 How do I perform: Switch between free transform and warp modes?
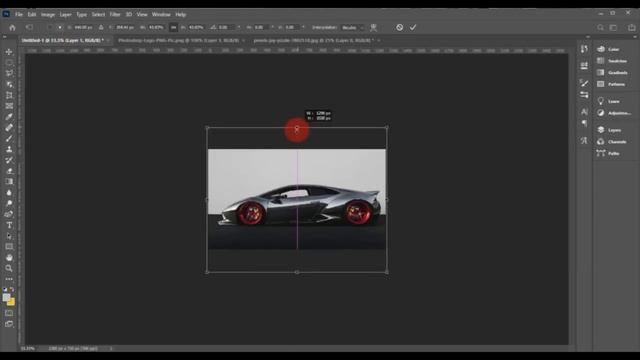tap(373, 28)
